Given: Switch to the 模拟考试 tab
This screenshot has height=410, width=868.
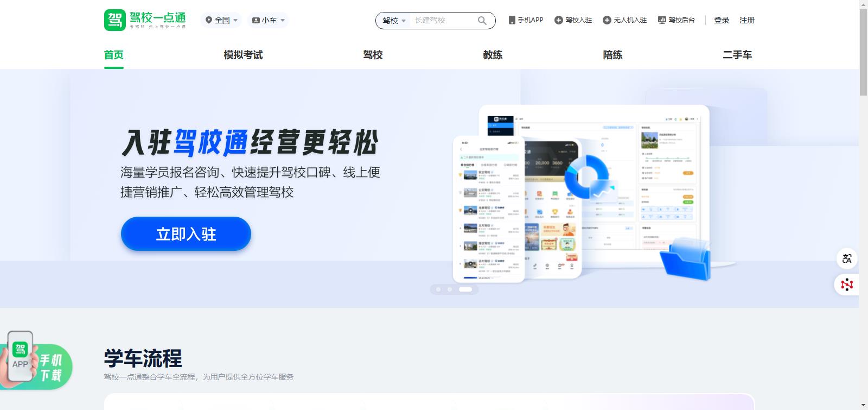Looking at the screenshot, I should tap(243, 55).
